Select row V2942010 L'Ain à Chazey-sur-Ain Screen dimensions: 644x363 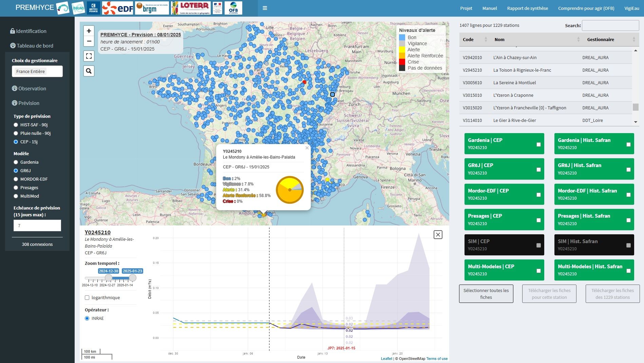pos(546,57)
